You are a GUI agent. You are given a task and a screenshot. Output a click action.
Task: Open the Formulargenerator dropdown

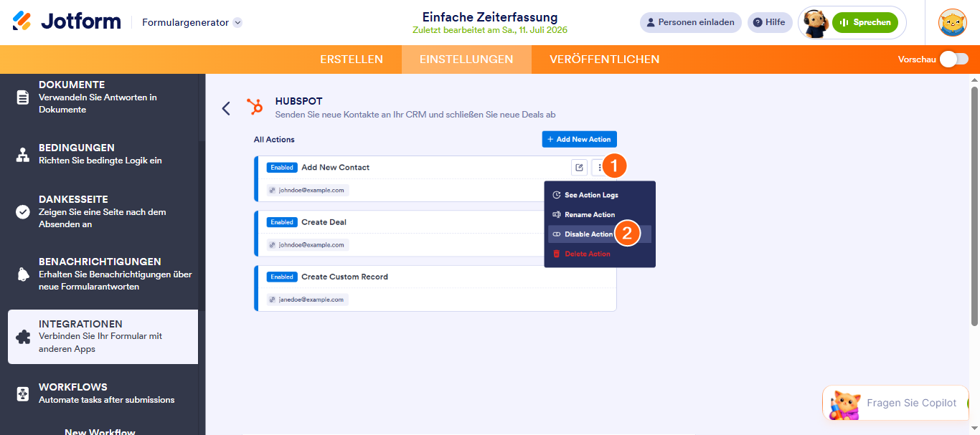(192, 22)
